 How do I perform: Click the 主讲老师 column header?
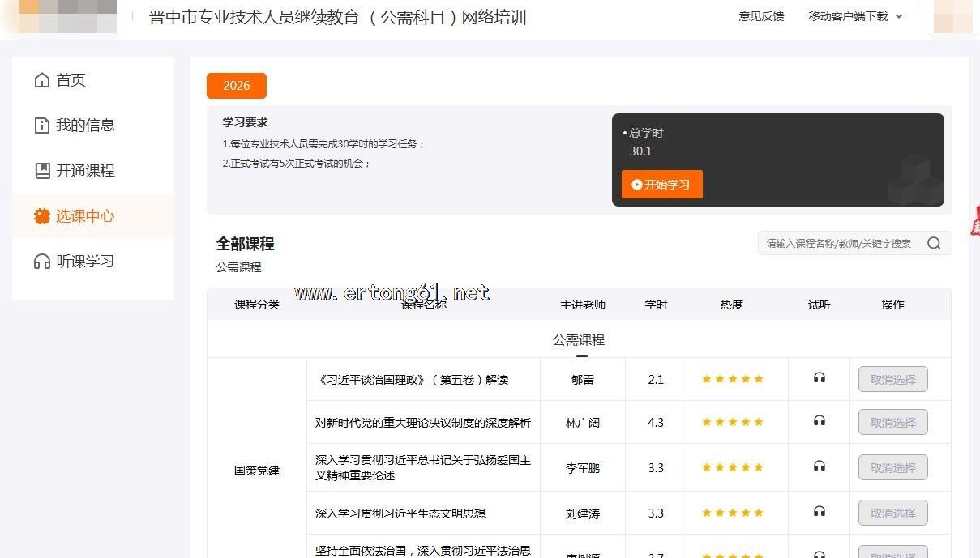(x=583, y=305)
